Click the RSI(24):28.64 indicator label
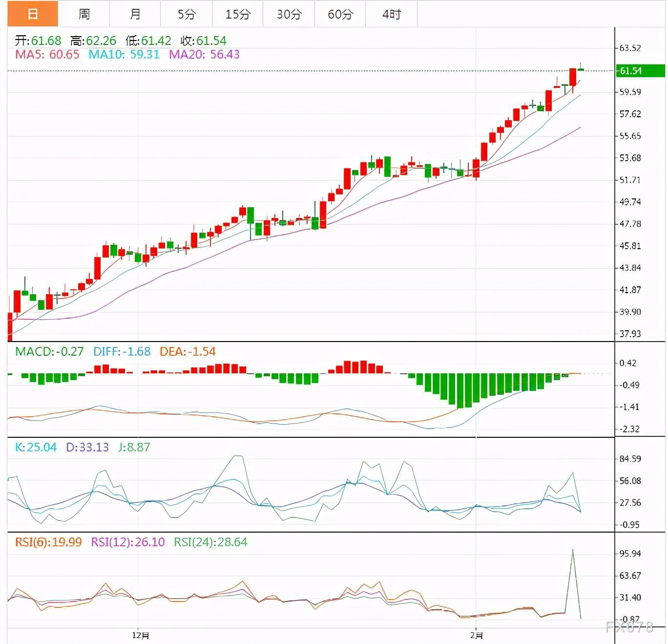This screenshot has height=644, width=668. coord(210,542)
